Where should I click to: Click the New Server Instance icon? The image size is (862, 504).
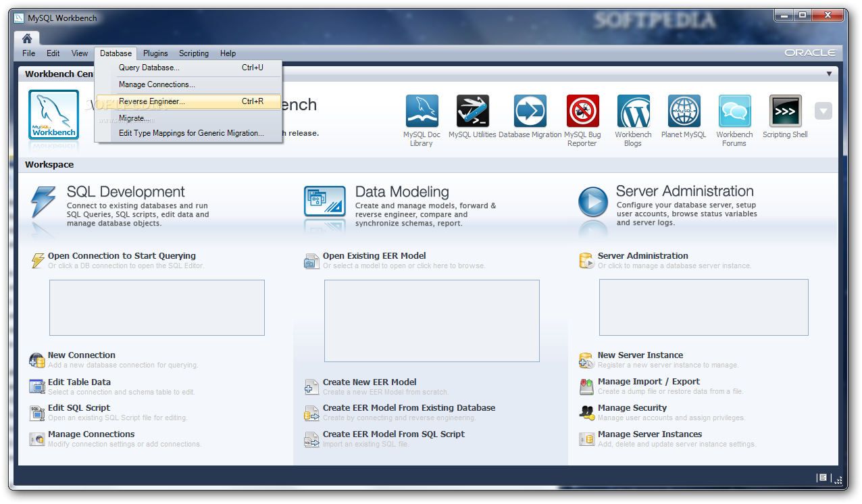[x=586, y=360]
